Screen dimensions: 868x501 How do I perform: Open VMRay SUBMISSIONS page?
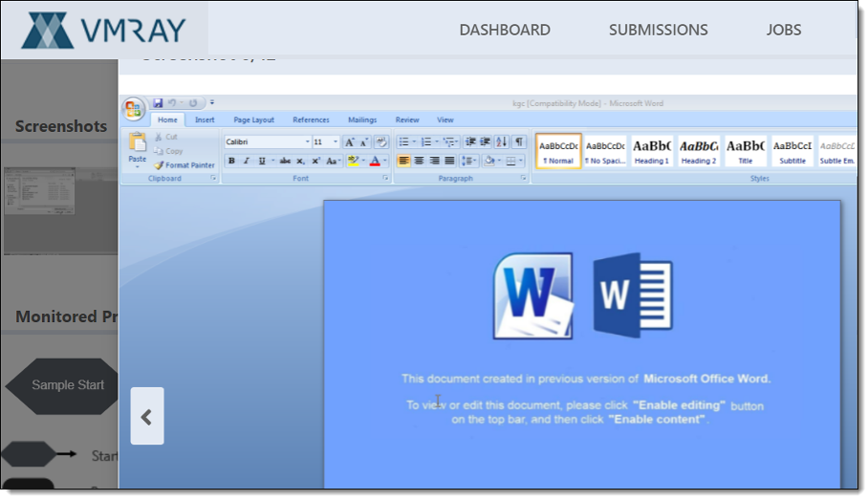coord(659,30)
